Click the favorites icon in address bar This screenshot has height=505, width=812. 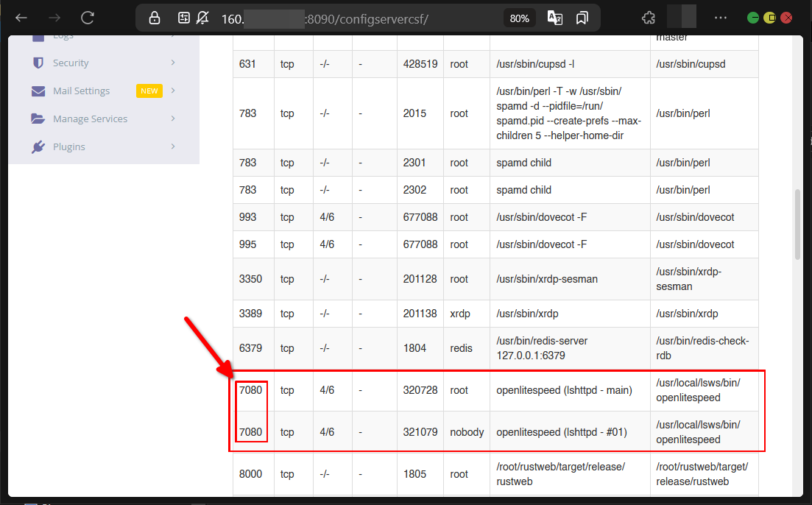[x=582, y=18]
